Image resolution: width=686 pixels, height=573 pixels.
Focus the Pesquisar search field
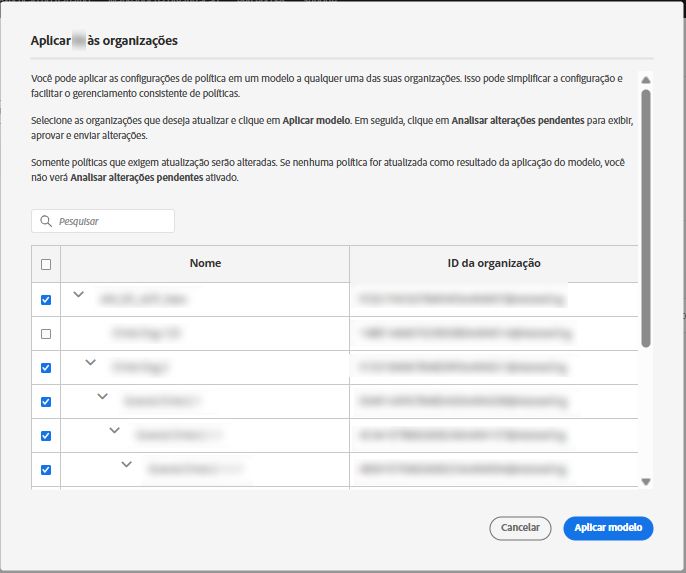[x=103, y=221]
